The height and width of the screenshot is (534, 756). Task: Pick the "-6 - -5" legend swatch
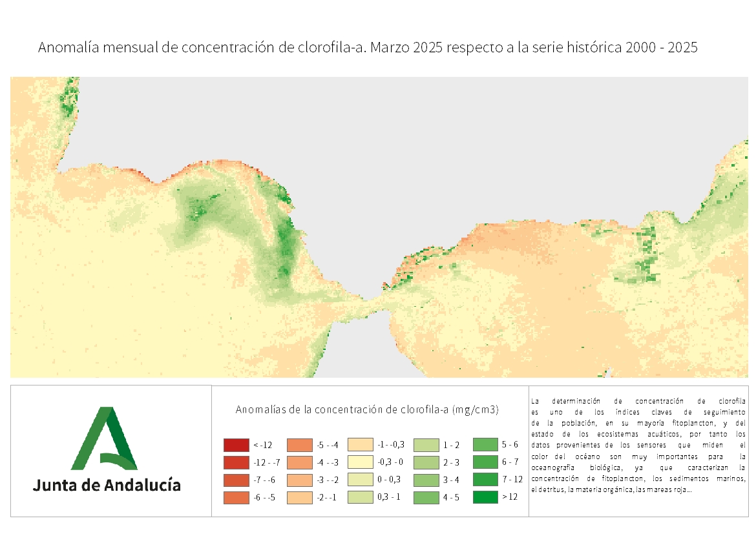236,498
